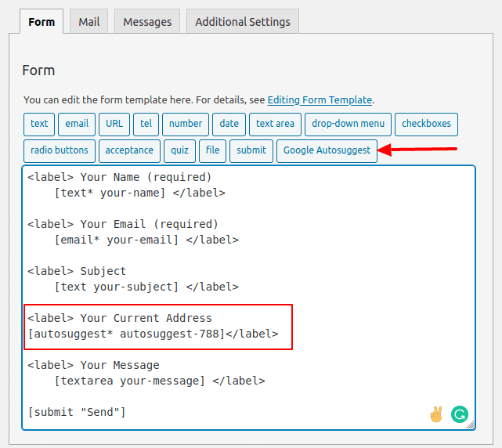The height and width of the screenshot is (448, 502).
Task: Insert a checkboxes tag
Action: (x=427, y=124)
